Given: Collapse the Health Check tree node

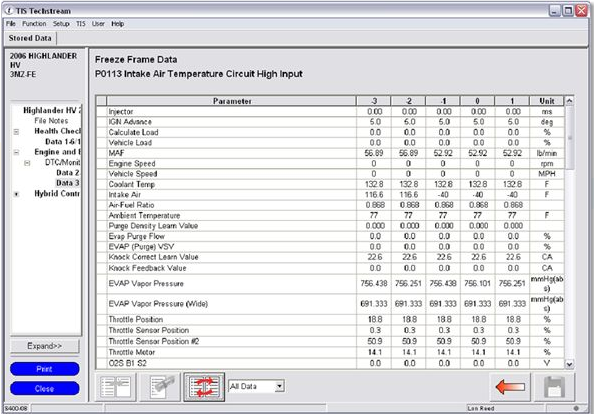Looking at the screenshot, I should pyautogui.click(x=16, y=132).
